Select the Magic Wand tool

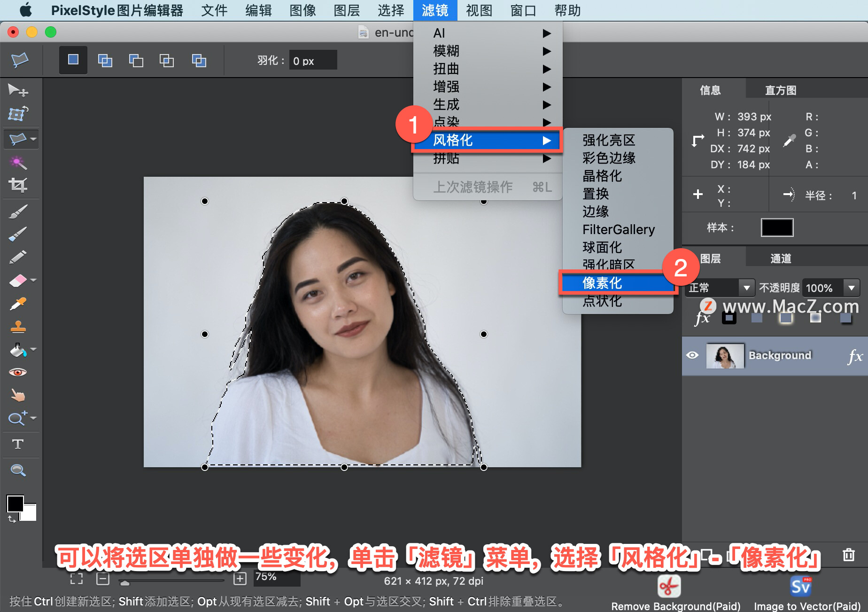click(x=19, y=162)
